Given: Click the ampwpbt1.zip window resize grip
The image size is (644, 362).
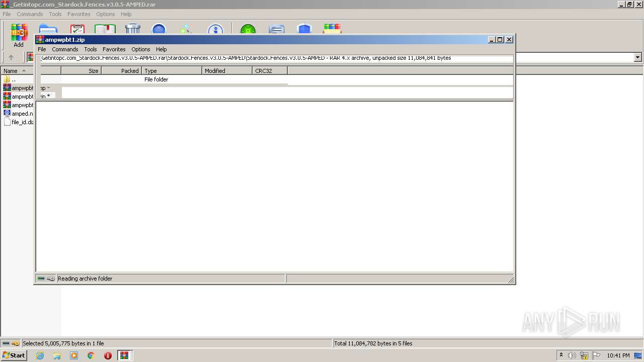Looking at the screenshot, I should coord(511,280).
